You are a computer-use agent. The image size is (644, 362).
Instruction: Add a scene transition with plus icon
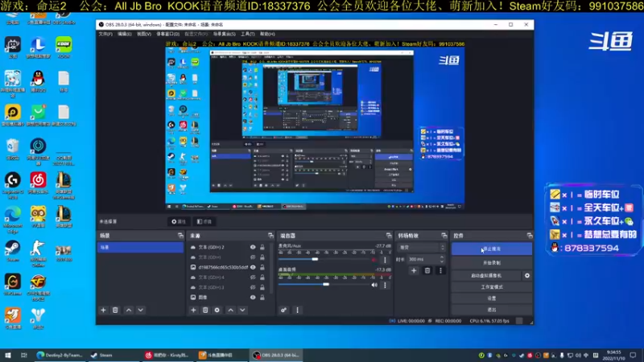pyautogui.click(x=414, y=270)
